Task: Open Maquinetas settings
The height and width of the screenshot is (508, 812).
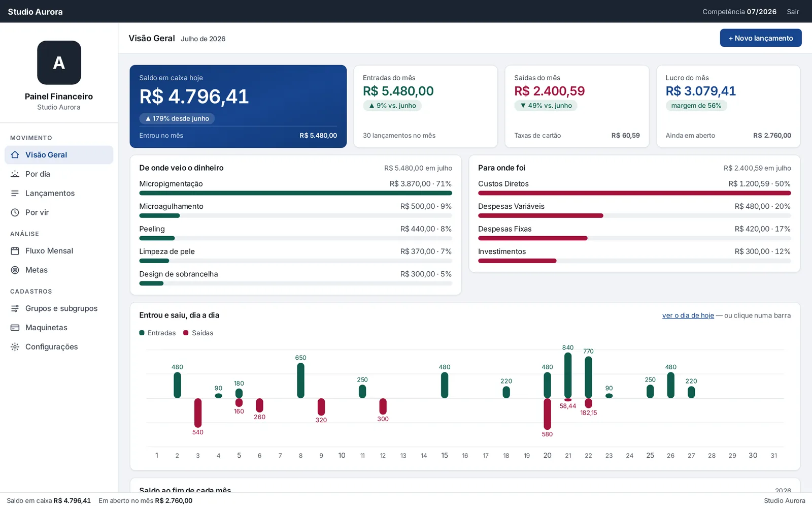Action: (59, 328)
